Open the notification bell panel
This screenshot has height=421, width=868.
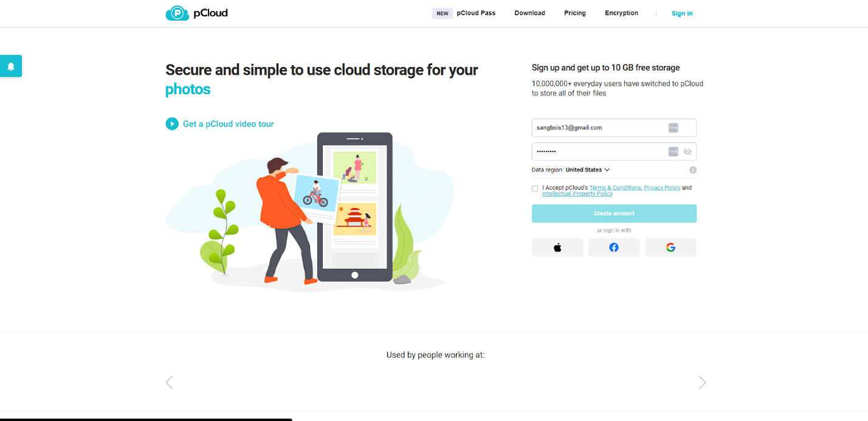tap(11, 66)
